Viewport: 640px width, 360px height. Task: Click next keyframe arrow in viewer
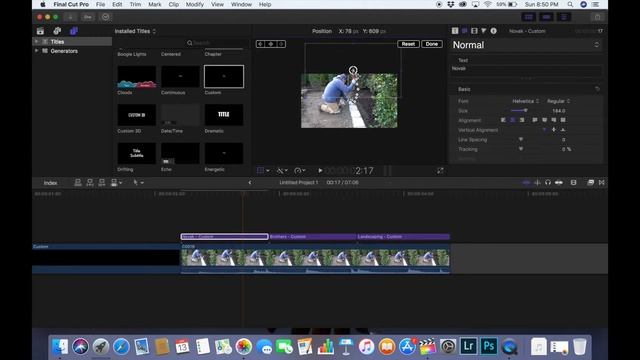point(281,44)
